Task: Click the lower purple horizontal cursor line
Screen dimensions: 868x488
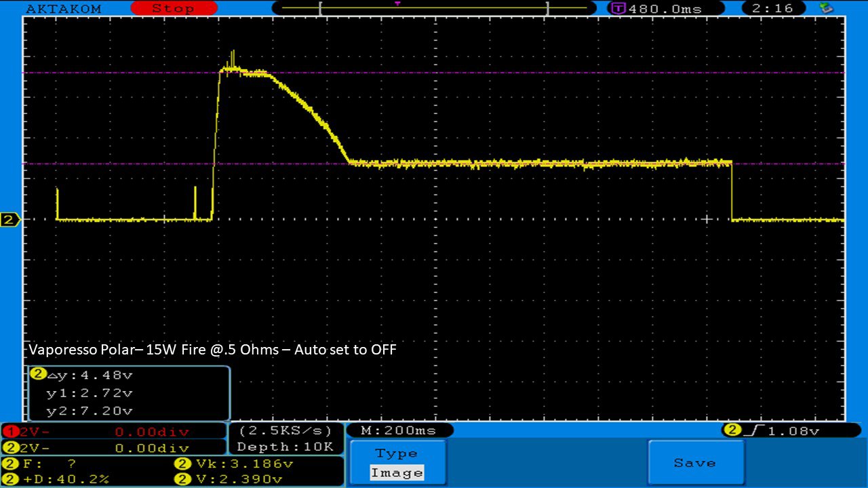Action: tap(203, 163)
